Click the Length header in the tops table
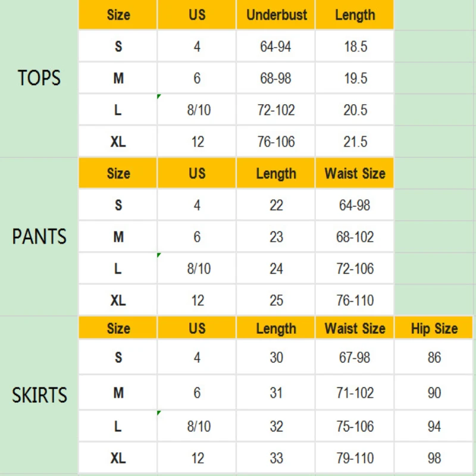Screen dimensions: 476x476 pos(355,15)
